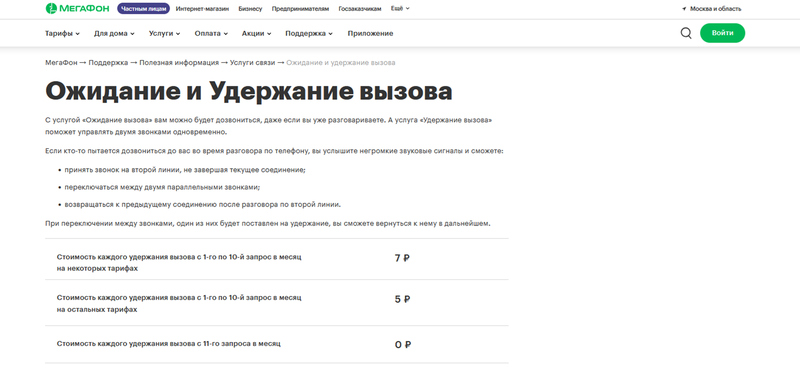This screenshot has width=800, height=373.
Task: Click price value 5 ₽
Action: coord(402,300)
